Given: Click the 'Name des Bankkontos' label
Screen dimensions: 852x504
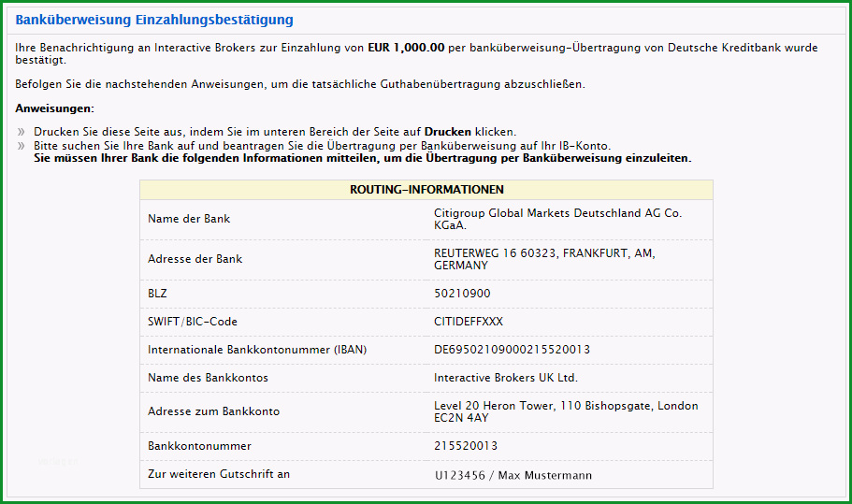Looking at the screenshot, I should 208,378.
